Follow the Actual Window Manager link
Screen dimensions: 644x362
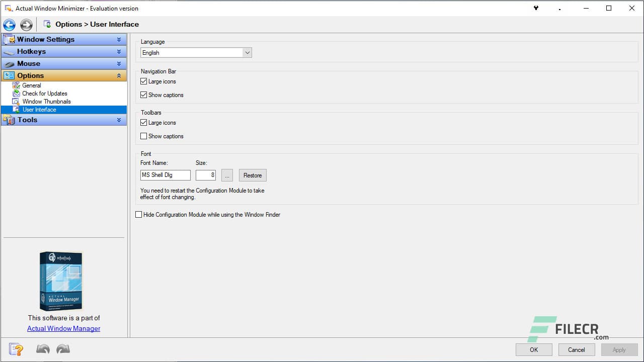63,328
